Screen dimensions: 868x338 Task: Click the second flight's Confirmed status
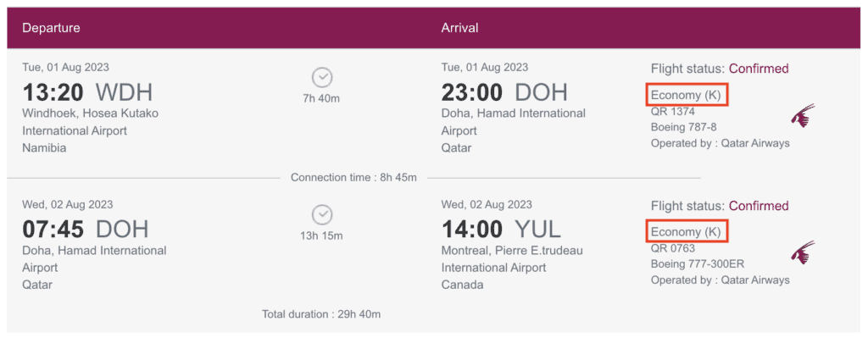(x=759, y=206)
